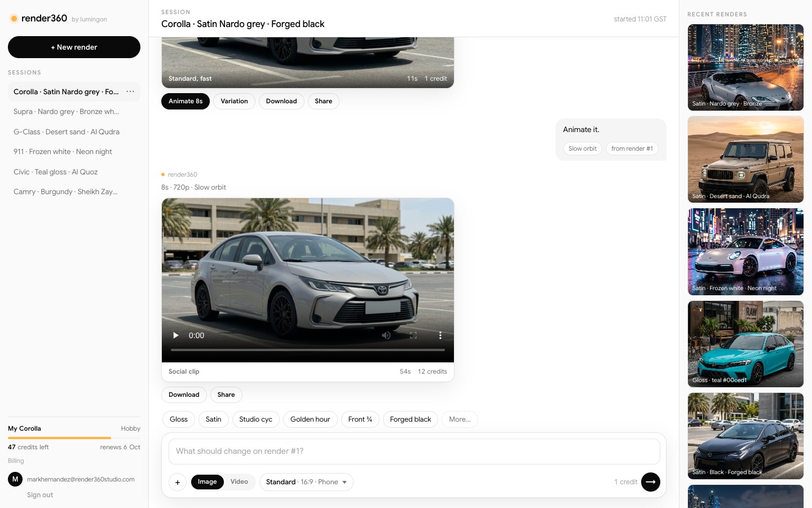Share the still image render
812x508 pixels.
tap(324, 101)
